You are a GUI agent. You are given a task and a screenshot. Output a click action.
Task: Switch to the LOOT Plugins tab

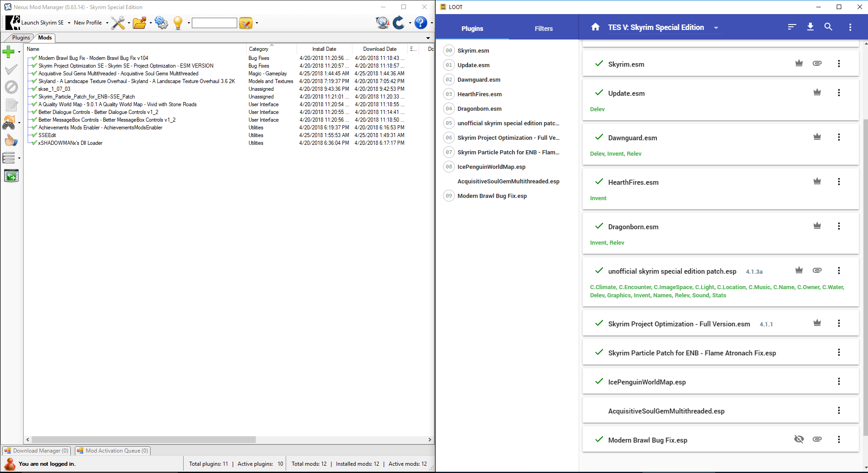point(472,28)
